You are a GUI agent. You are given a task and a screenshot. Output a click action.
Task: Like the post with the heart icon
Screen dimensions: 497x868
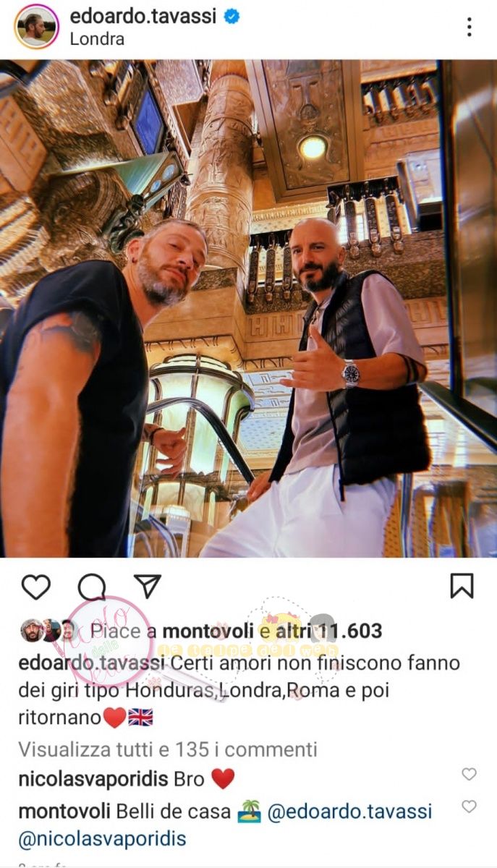(35, 587)
